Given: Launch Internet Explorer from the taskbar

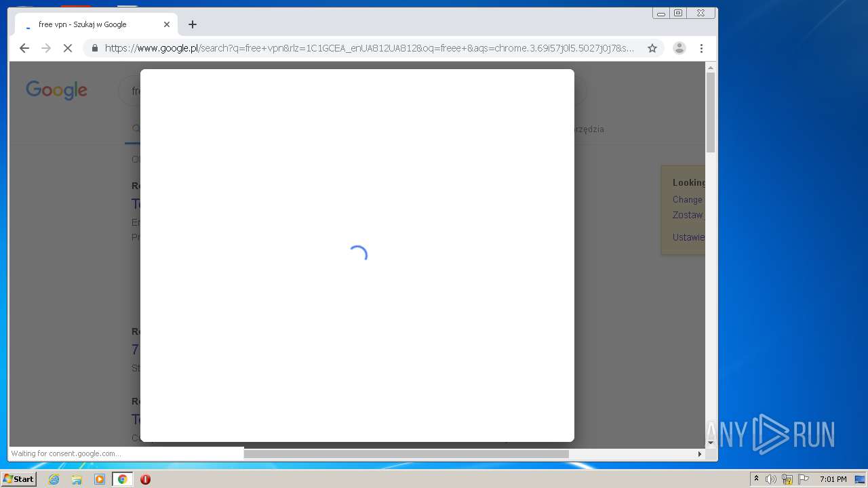Looking at the screenshot, I should click(54, 479).
